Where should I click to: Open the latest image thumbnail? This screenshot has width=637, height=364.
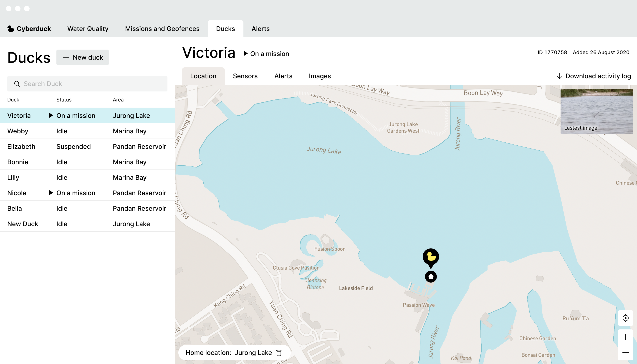click(x=597, y=111)
